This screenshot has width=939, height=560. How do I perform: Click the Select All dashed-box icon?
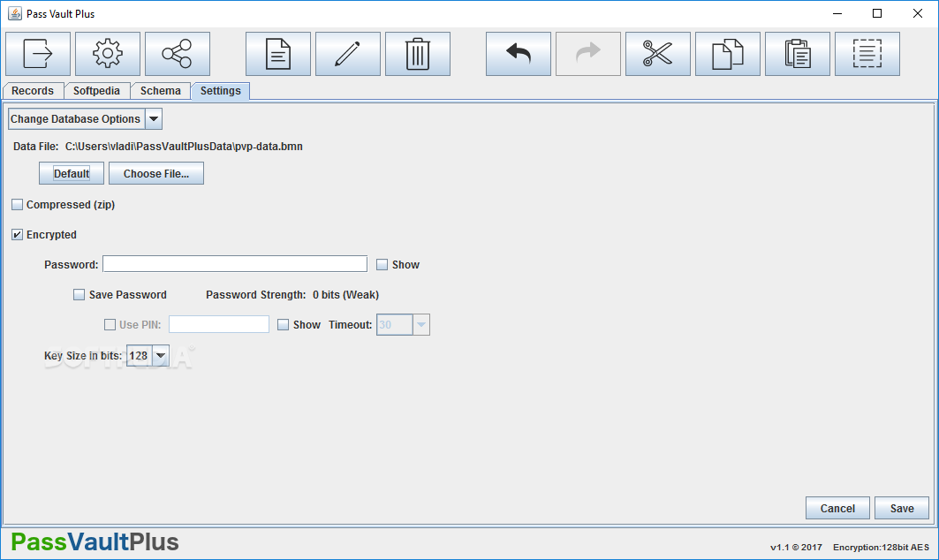pyautogui.click(x=867, y=54)
